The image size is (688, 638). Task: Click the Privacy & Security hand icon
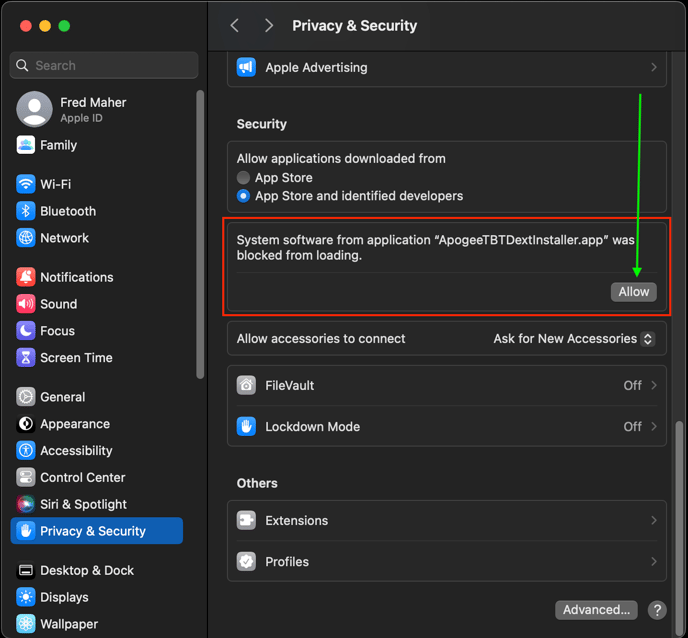(x=25, y=531)
